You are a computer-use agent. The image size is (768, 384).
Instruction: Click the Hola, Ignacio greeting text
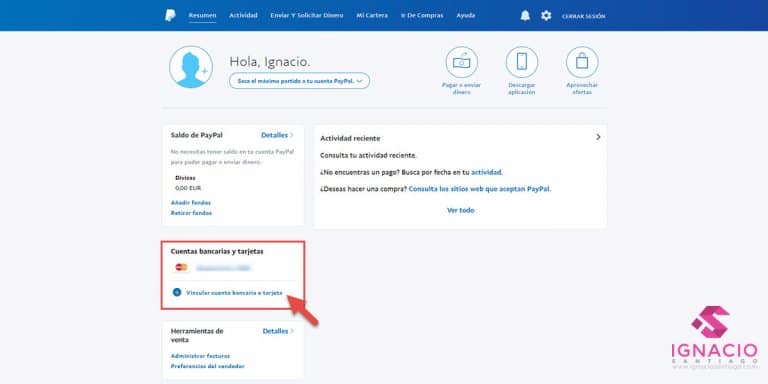269,62
